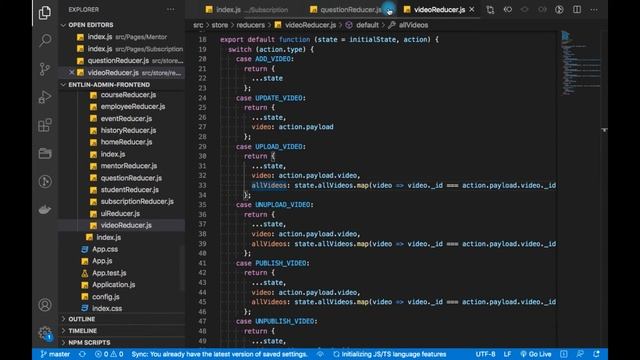Open editor more actions ellipsis

(594, 9)
